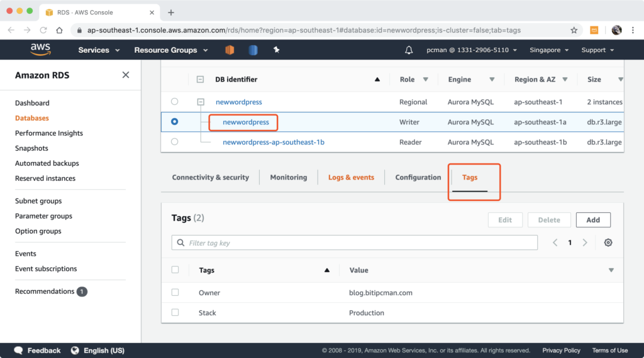This screenshot has height=358, width=644.
Task: Check the Stack tag checkbox
Action: pyautogui.click(x=175, y=313)
